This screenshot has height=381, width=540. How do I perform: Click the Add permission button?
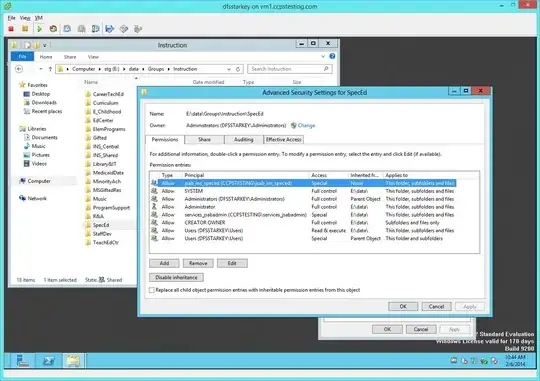pos(164,263)
